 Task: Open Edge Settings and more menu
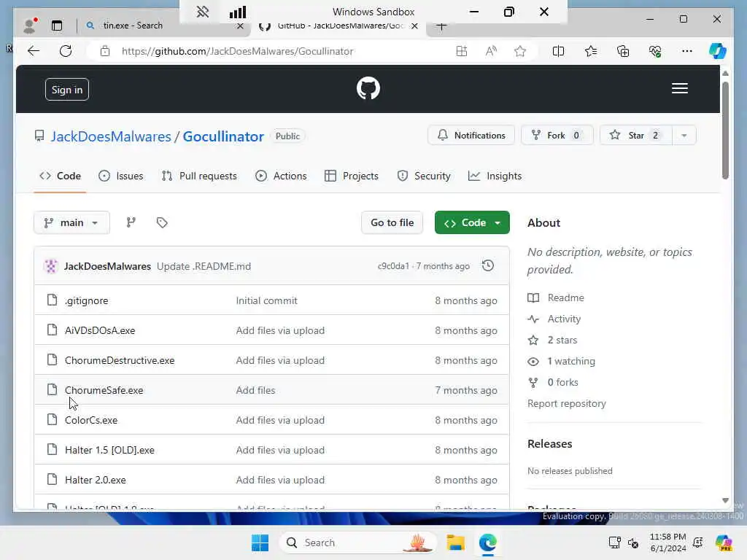pos(687,51)
